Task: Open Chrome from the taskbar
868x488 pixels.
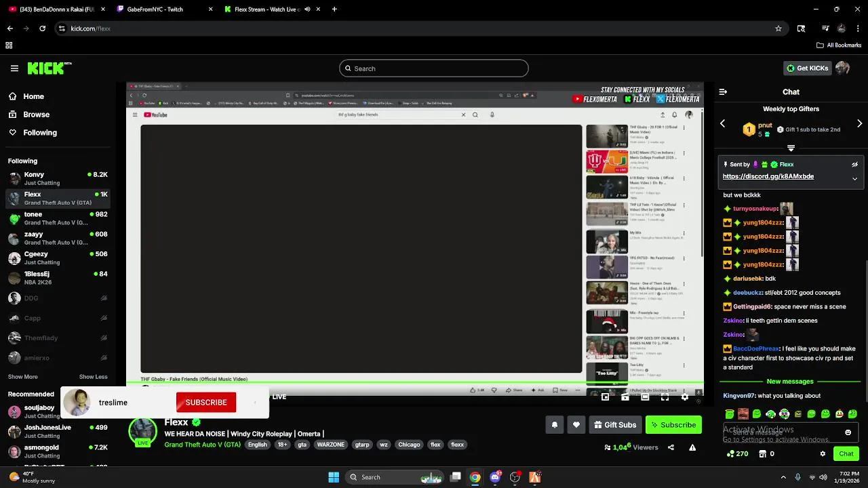Action: [475, 477]
